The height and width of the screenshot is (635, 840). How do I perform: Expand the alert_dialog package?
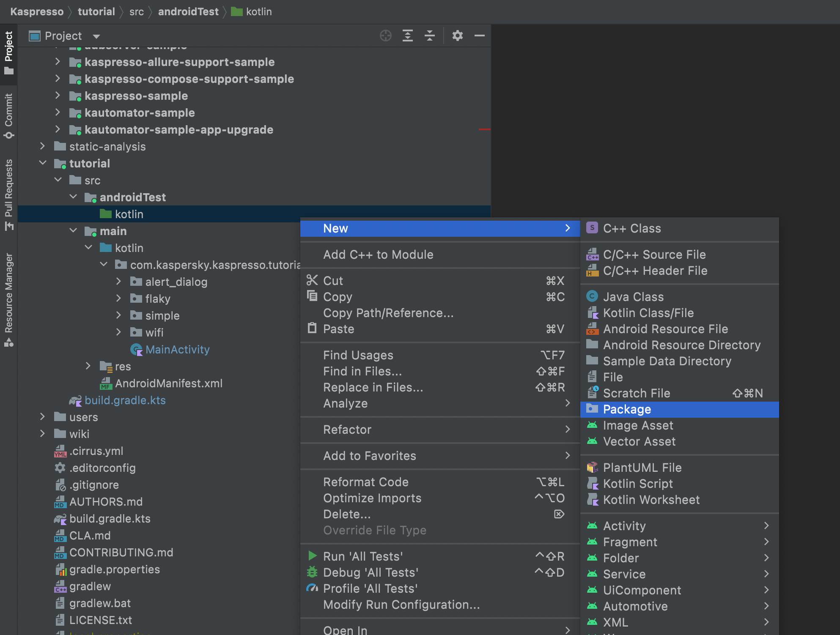click(x=118, y=282)
